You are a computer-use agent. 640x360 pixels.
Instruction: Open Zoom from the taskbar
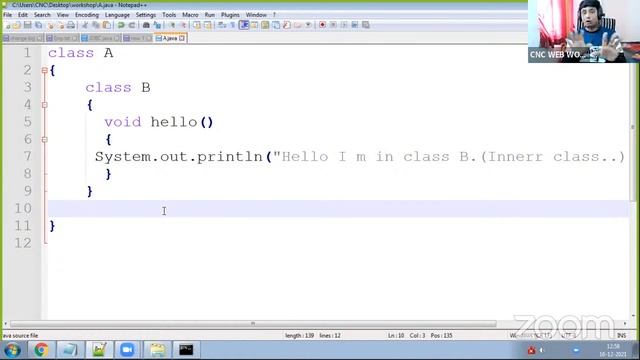click(x=127, y=350)
